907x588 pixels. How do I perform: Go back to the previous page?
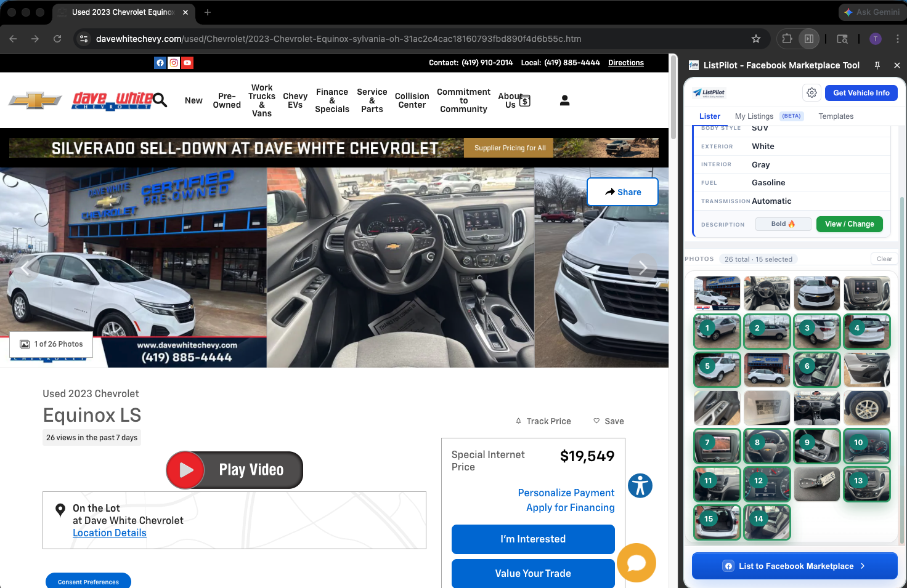click(x=13, y=39)
